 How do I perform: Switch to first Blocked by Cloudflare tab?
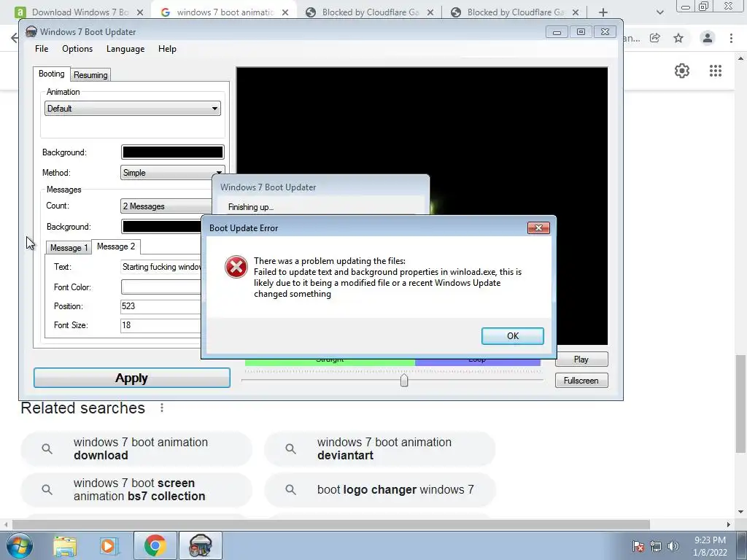point(369,12)
